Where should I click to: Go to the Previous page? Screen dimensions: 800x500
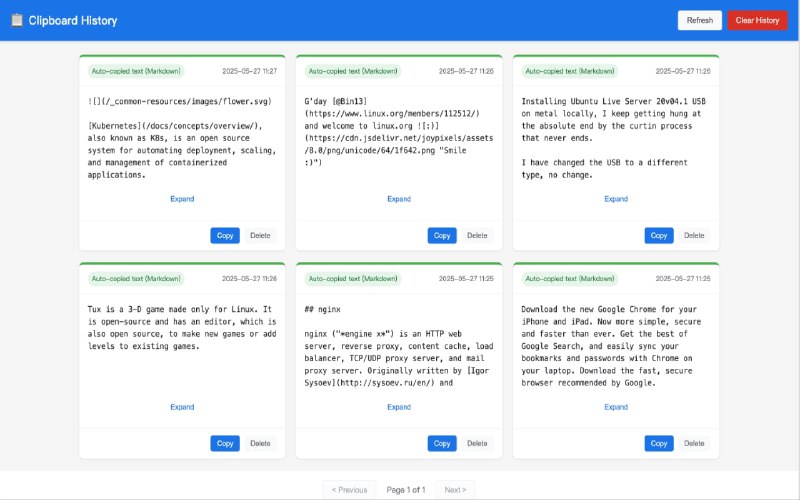[x=349, y=490]
